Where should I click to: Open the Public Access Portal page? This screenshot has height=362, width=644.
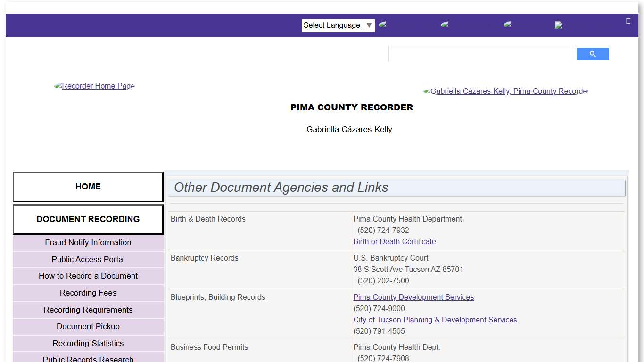tap(88, 259)
